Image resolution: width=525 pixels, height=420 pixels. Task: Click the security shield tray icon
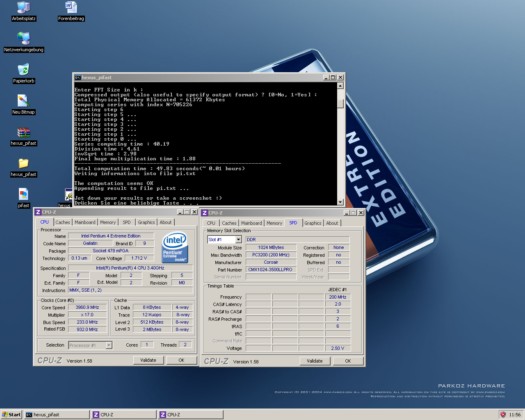pos(503,415)
